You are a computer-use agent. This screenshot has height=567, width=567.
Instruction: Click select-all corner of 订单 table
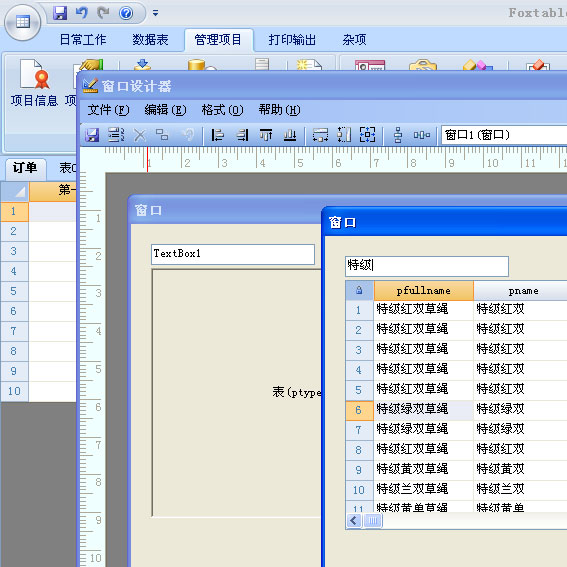[x=15, y=191]
